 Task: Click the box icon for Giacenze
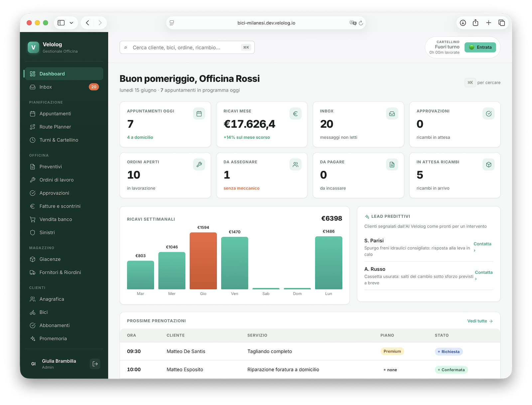tap(33, 259)
